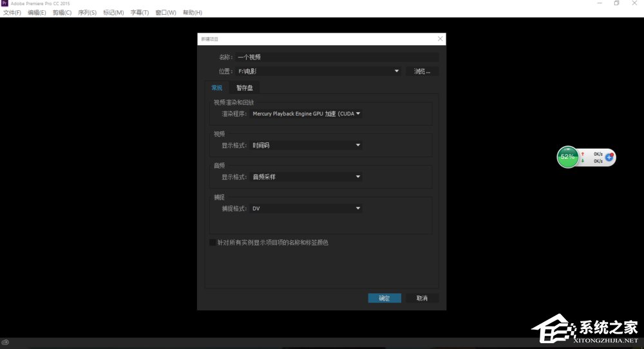The height and width of the screenshot is (349, 644).
Task: Open the 字幕(T) menu
Action: click(140, 13)
